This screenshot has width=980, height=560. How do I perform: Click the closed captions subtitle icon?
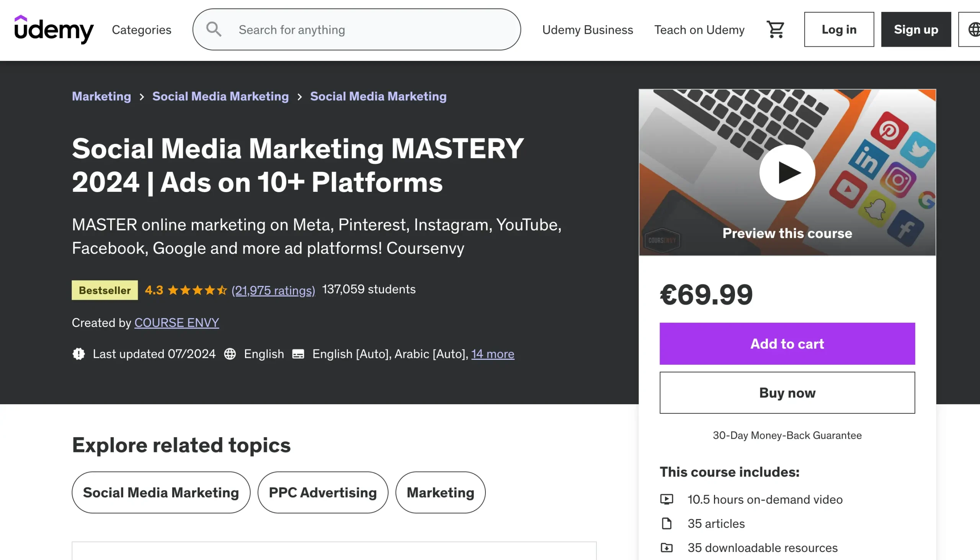pyautogui.click(x=298, y=354)
